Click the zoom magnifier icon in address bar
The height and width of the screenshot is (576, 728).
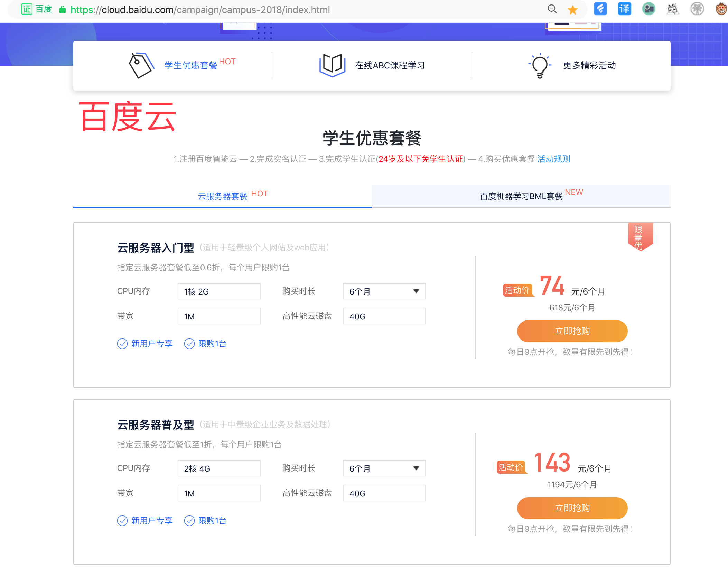pos(552,9)
